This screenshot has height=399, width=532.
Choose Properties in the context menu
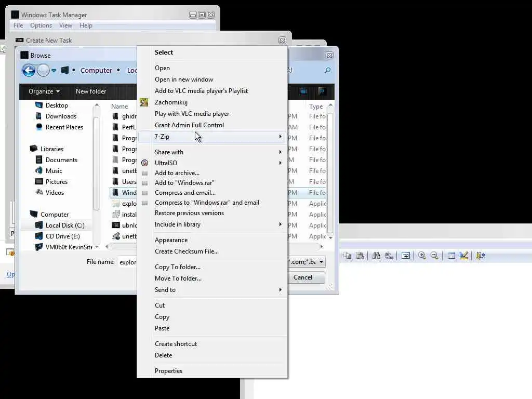pos(212,371)
